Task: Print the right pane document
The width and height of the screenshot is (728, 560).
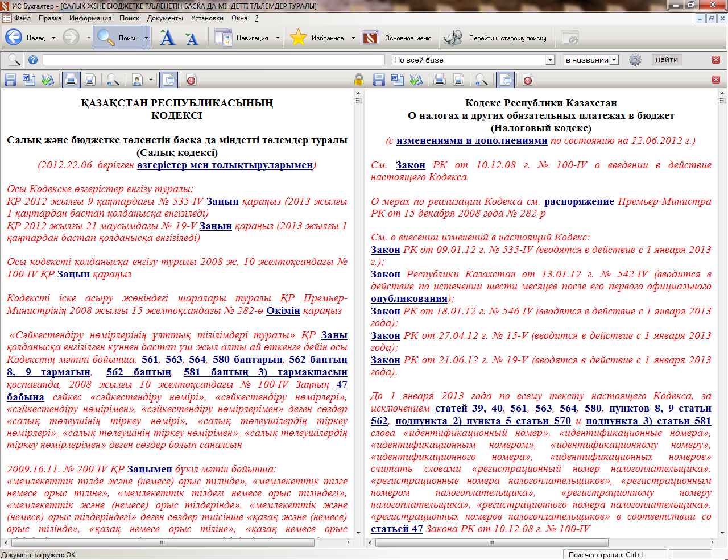Action: pyautogui.click(x=439, y=80)
